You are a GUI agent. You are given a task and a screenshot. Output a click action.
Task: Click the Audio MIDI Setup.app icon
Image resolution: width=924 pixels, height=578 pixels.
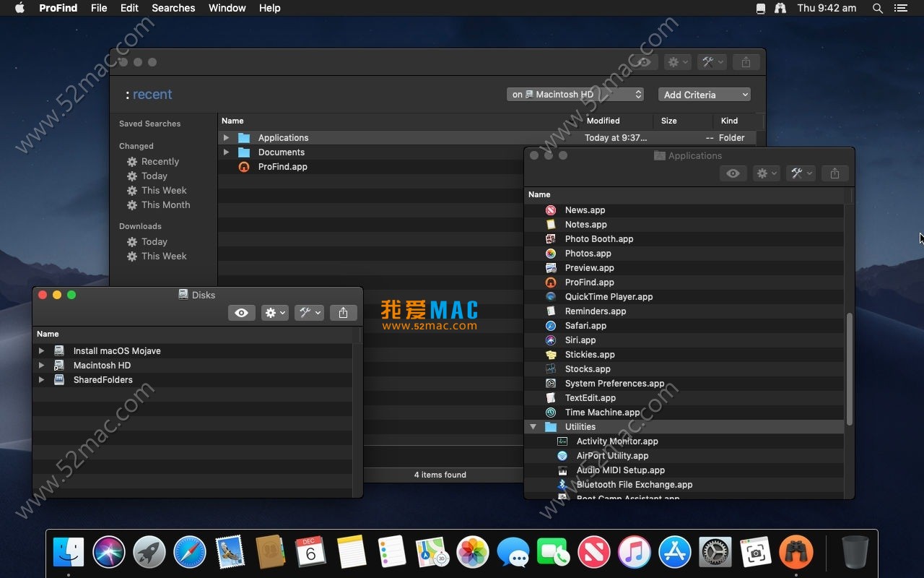coord(562,470)
